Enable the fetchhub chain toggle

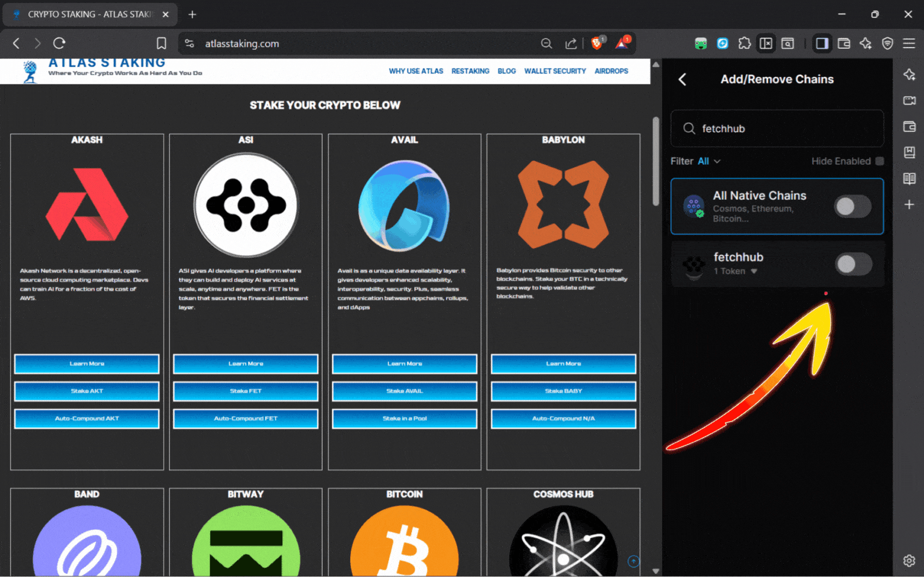(853, 265)
